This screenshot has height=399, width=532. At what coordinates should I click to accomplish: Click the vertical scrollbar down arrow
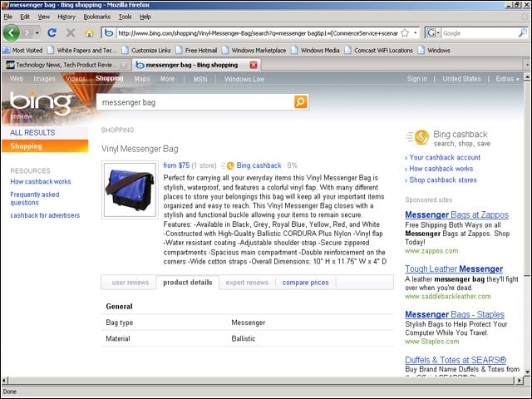coord(527,372)
